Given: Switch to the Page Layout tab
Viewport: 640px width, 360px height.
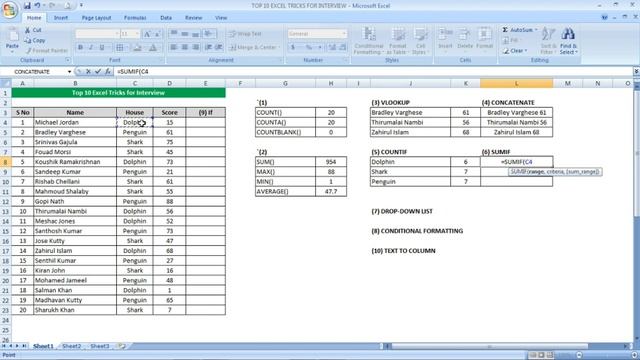Looking at the screenshot, I should coord(96,18).
